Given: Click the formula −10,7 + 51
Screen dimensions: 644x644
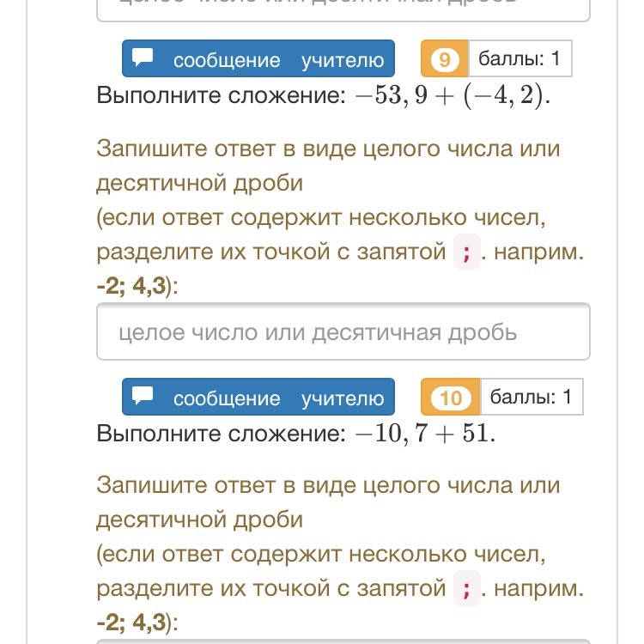Looking at the screenshot, I should coord(424,434).
